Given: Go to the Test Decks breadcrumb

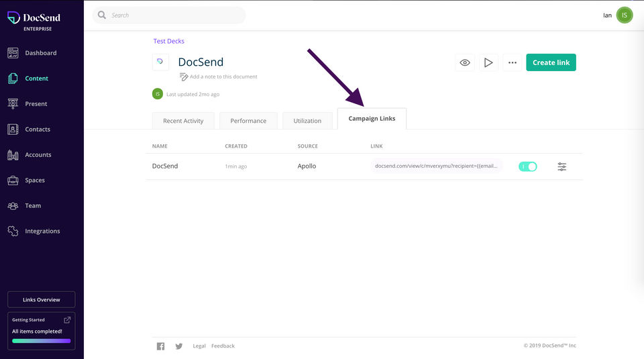Looking at the screenshot, I should click(x=169, y=41).
